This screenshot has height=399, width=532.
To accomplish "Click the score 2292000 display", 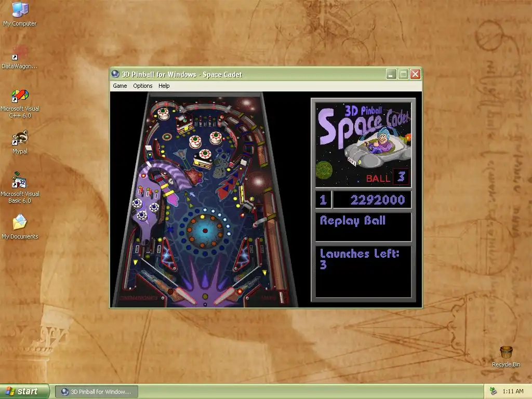I will tap(372, 199).
